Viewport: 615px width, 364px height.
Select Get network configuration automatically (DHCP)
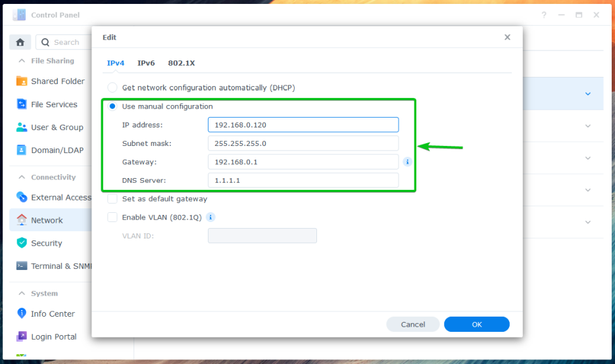[112, 87]
